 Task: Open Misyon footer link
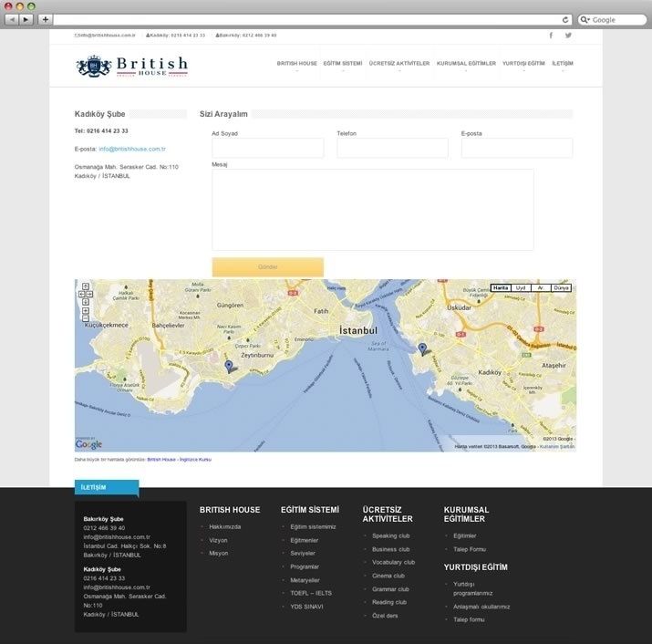click(x=219, y=554)
